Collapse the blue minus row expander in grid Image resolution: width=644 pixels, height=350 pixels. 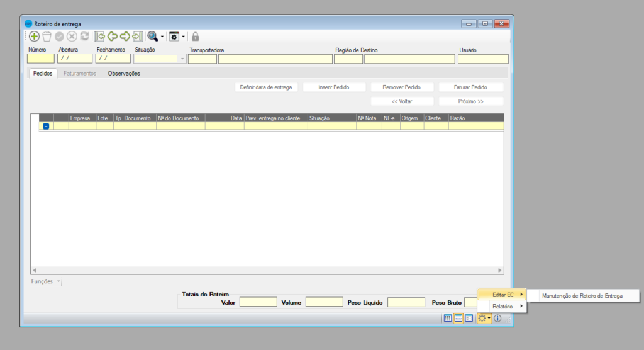pyautogui.click(x=46, y=127)
